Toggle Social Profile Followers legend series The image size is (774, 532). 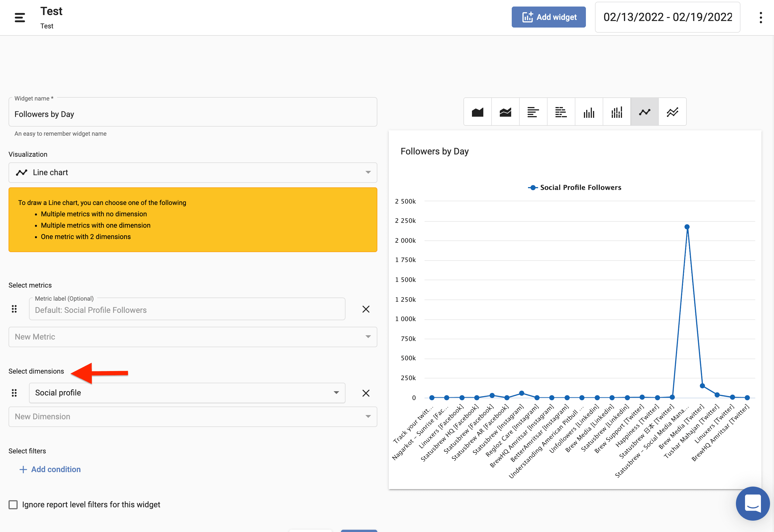(575, 187)
